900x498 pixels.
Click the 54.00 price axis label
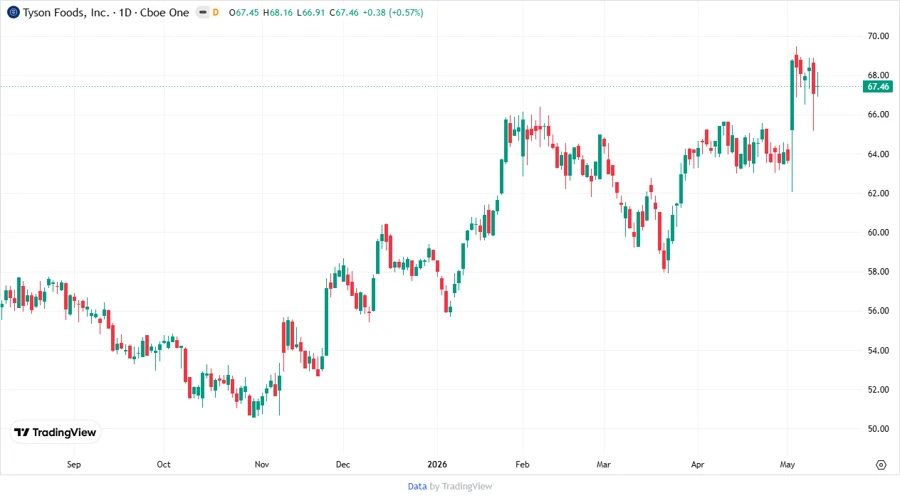[878, 350]
